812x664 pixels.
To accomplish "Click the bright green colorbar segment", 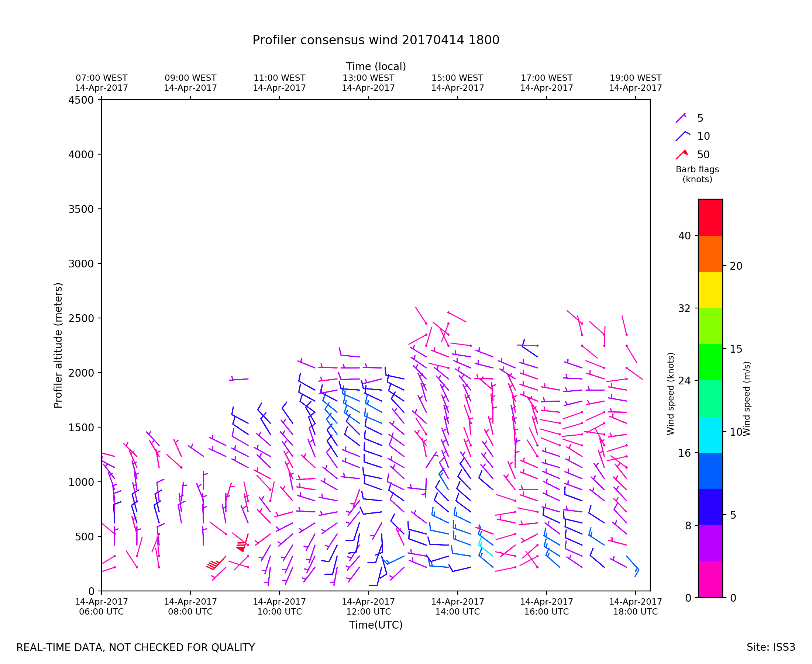I will pyautogui.click(x=710, y=362).
